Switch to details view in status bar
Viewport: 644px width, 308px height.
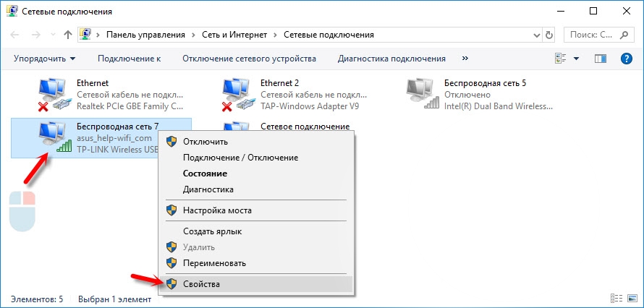[x=617, y=299]
